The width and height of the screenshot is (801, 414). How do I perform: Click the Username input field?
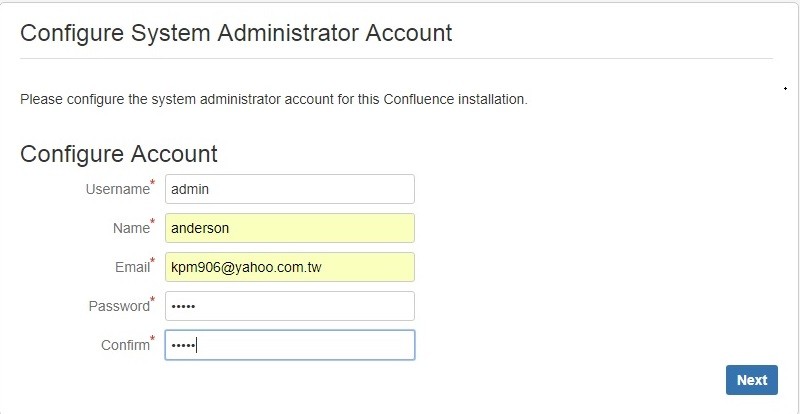click(289, 189)
